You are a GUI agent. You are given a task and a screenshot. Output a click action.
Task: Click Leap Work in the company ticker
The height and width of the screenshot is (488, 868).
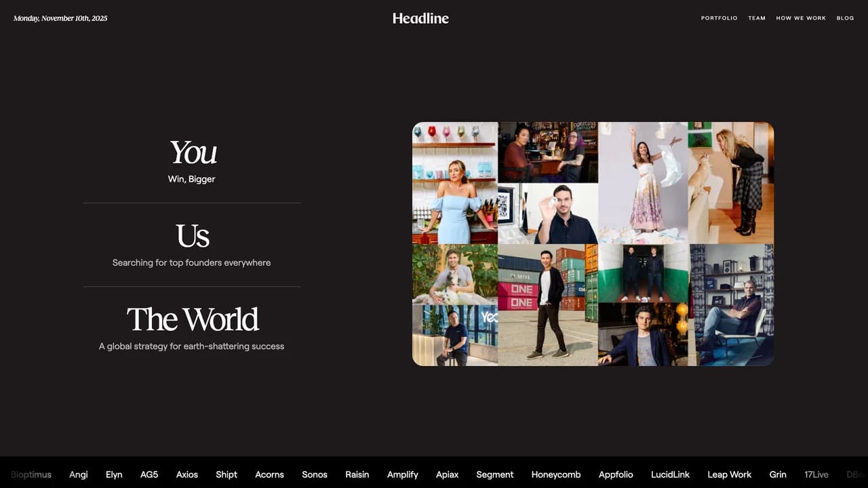[730, 474]
